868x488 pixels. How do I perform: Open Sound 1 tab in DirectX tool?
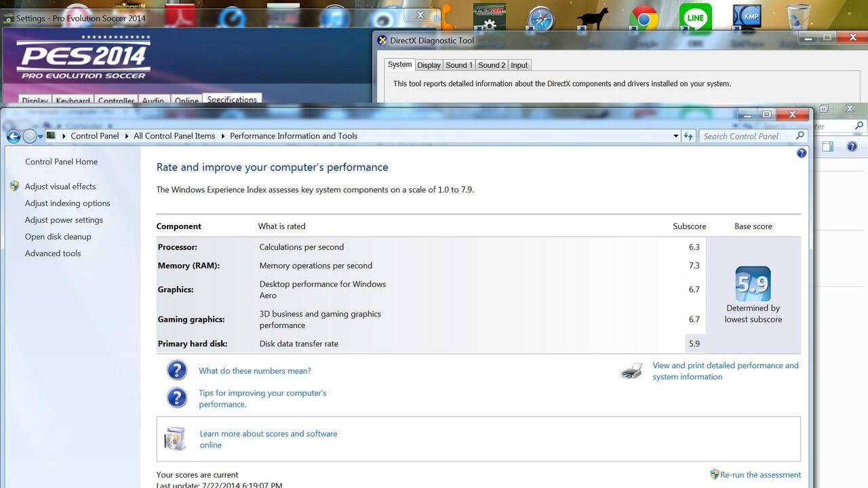(459, 65)
